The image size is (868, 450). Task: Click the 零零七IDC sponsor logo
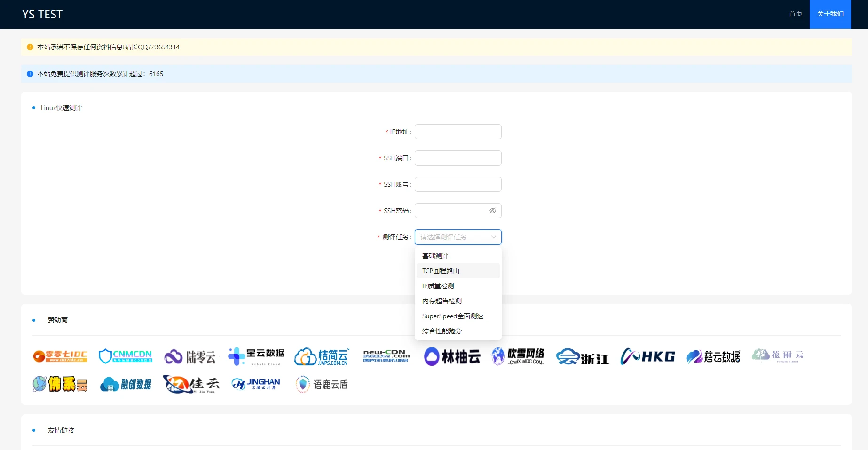[x=60, y=356]
